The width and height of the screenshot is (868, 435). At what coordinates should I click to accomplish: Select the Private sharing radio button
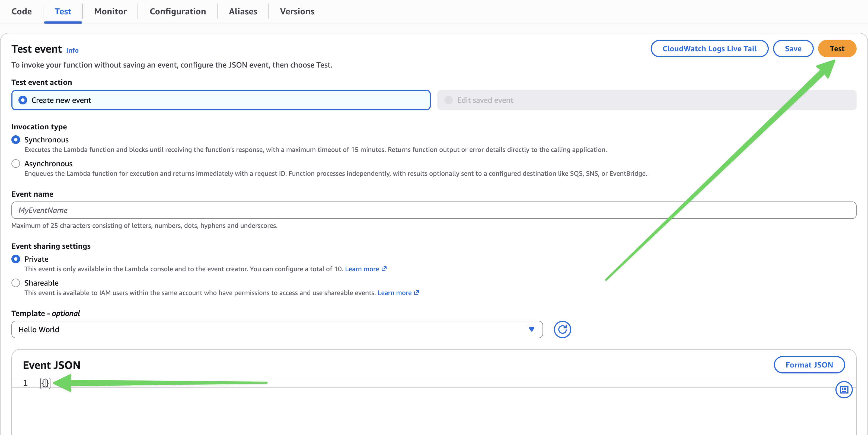(x=16, y=259)
